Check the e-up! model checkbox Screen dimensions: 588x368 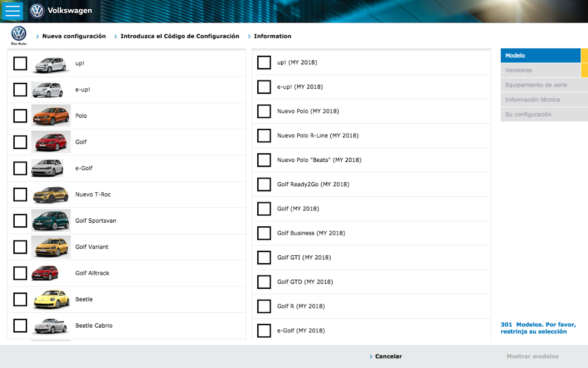[20, 90]
